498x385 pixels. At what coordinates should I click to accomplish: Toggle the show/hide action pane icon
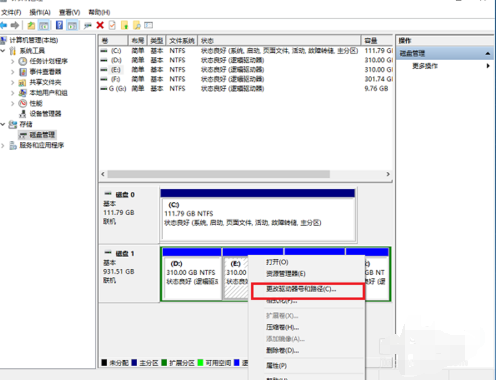[72, 25]
